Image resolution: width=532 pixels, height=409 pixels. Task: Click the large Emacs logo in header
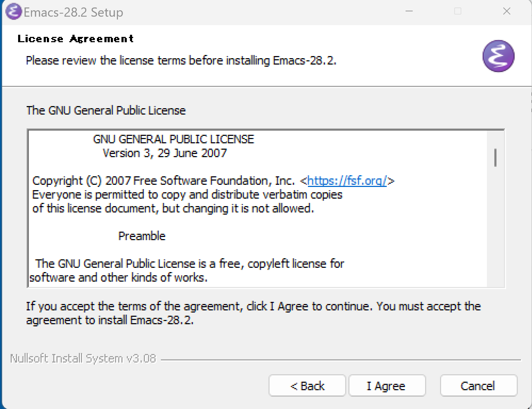click(498, 56)
